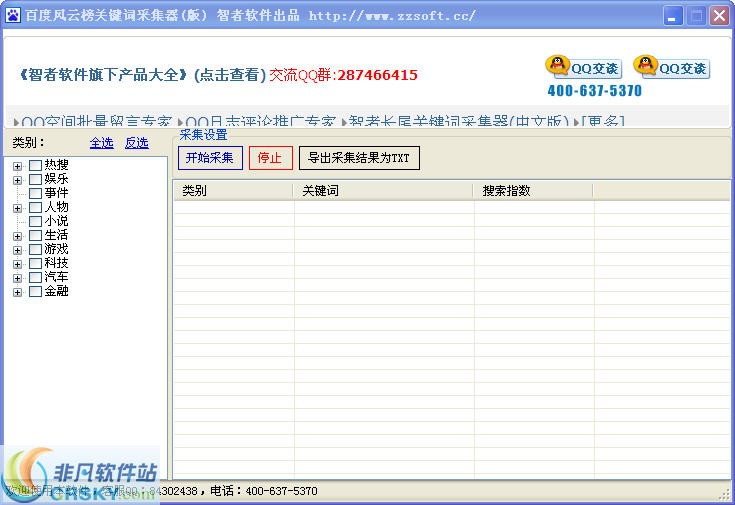
Task: Click QQ group number 287466415
Action: click(x=377, y=75)
